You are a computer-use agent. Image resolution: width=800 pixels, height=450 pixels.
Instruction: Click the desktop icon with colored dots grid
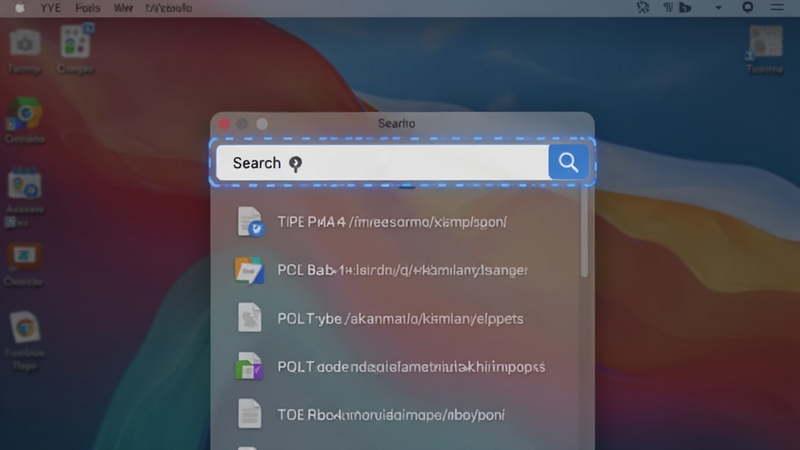(76, 41)
